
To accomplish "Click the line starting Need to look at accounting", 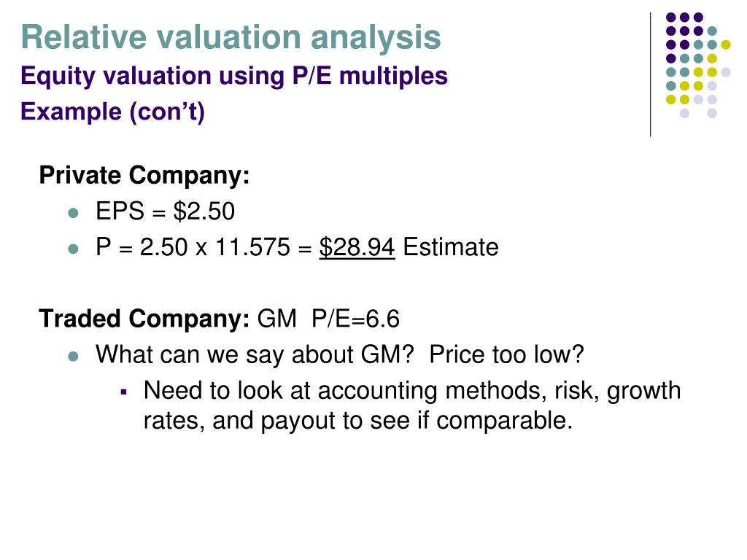I will pos(411,391).
